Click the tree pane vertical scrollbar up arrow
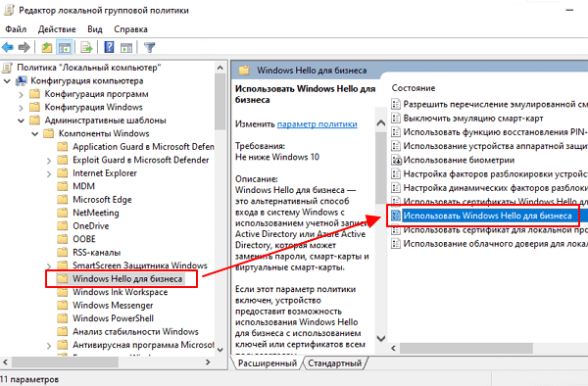 pos(220,68)
